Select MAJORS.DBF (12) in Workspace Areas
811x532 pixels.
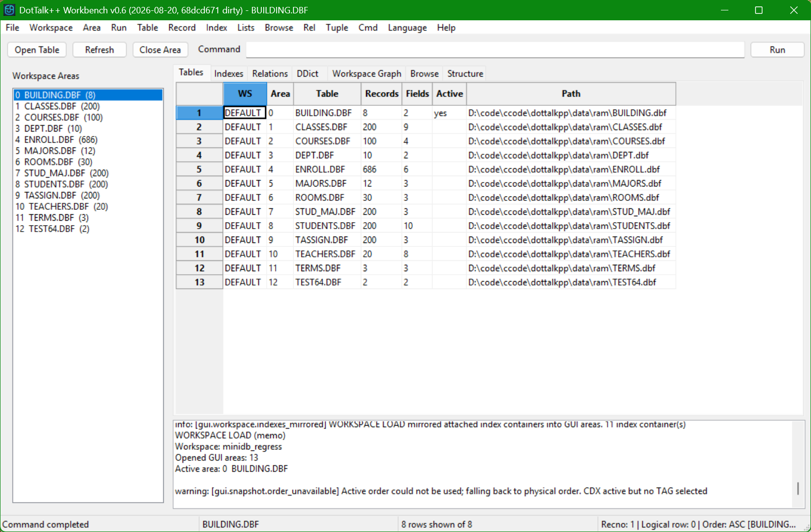[x=88, y=151]
